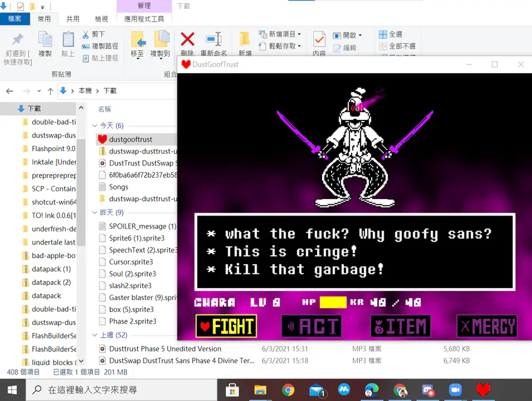Click the Select all icon
Image resolution: width=532 pixels, height=401 pixels.
tap(382, 34)
